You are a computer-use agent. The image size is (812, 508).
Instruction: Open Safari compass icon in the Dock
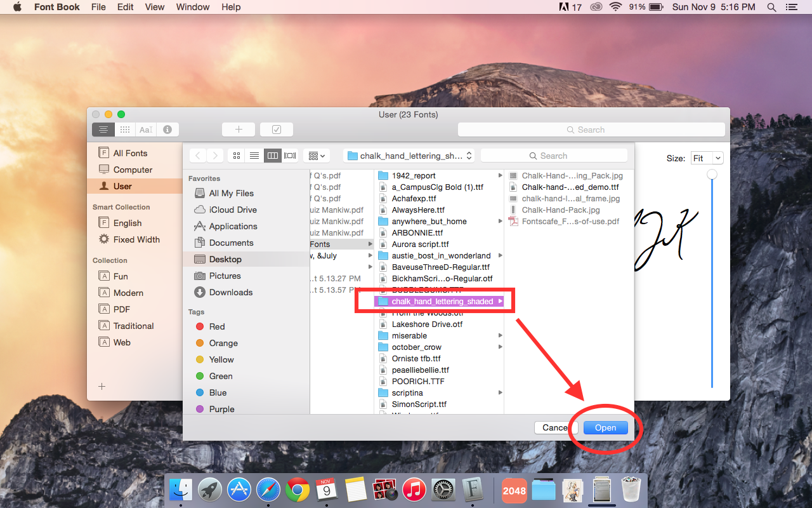click(x=268, y=490)
